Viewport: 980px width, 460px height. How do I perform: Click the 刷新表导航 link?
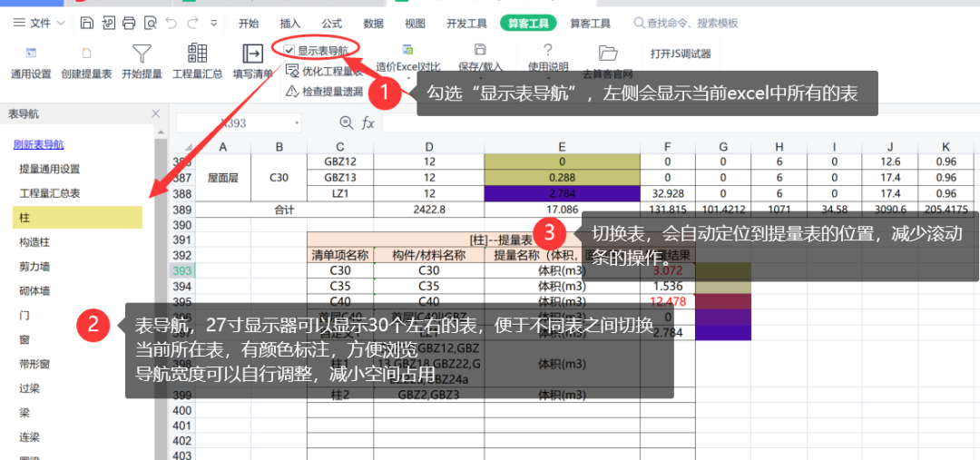(x=38, y=144)
